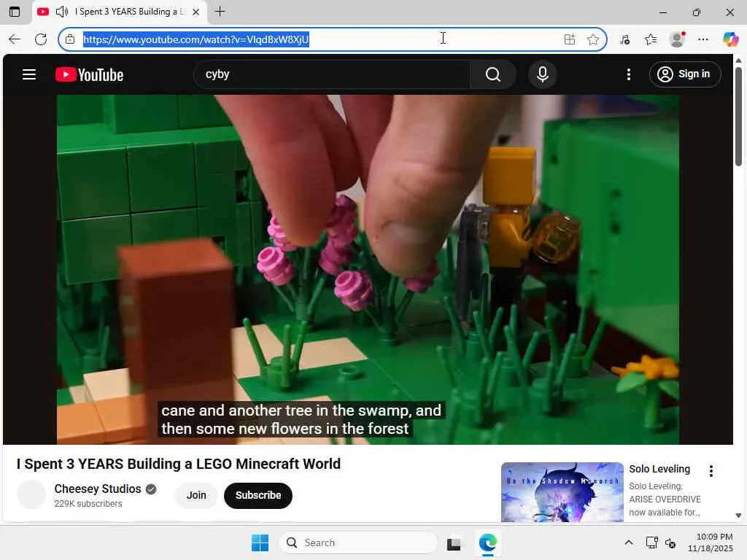Click scrollbar up arrow
This screenshot has width=747, height=560.
(x=738, y=61)
